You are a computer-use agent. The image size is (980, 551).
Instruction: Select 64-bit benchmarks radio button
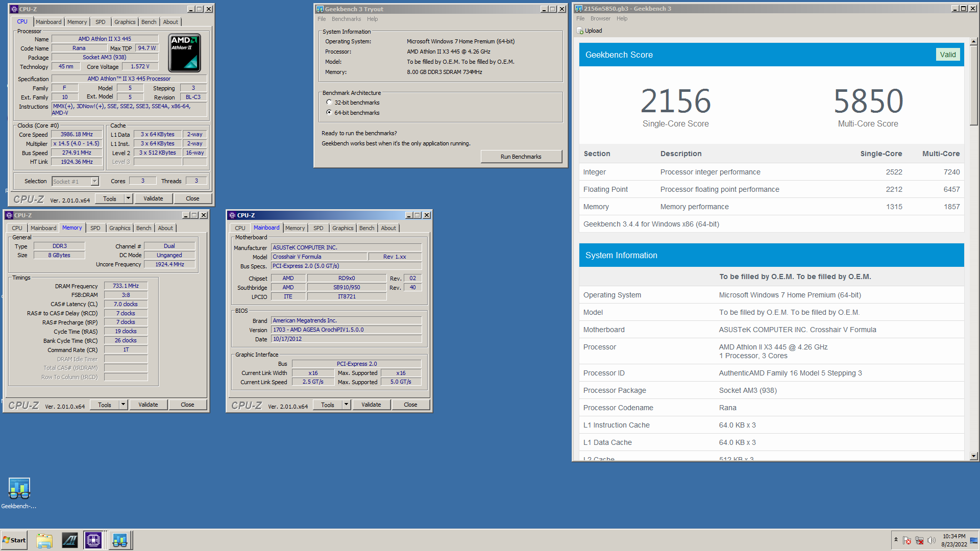pos(329,112)
